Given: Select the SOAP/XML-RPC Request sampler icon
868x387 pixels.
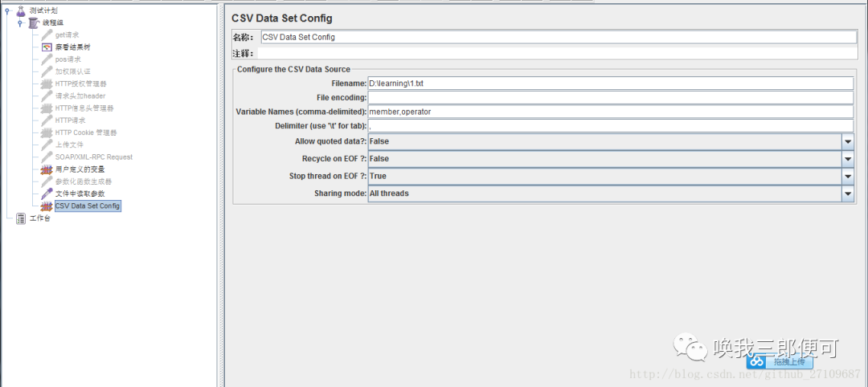Looking at the screenshot, I should (47, 157).
